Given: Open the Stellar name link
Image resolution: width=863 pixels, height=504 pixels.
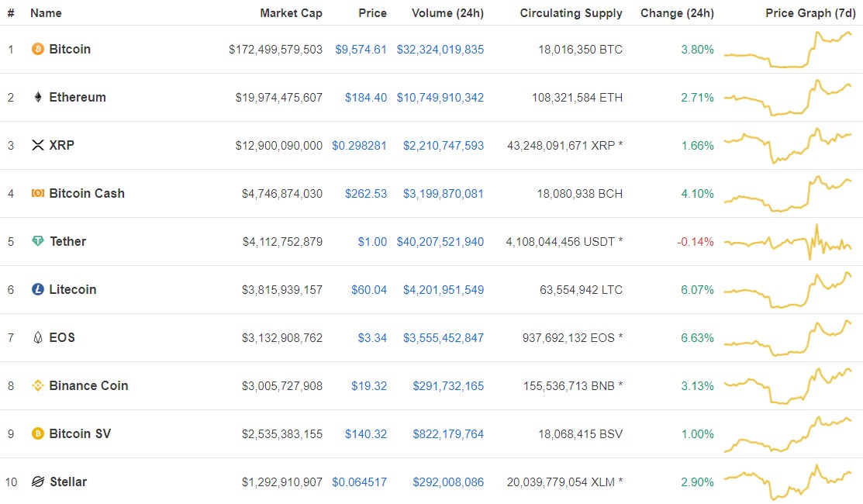Looking at the screenshot, I should click(68, 482).
